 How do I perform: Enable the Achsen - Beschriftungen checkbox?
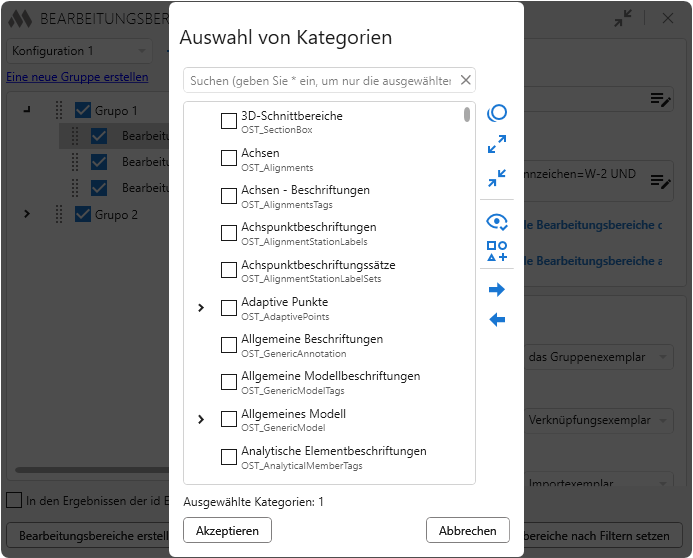229,195
